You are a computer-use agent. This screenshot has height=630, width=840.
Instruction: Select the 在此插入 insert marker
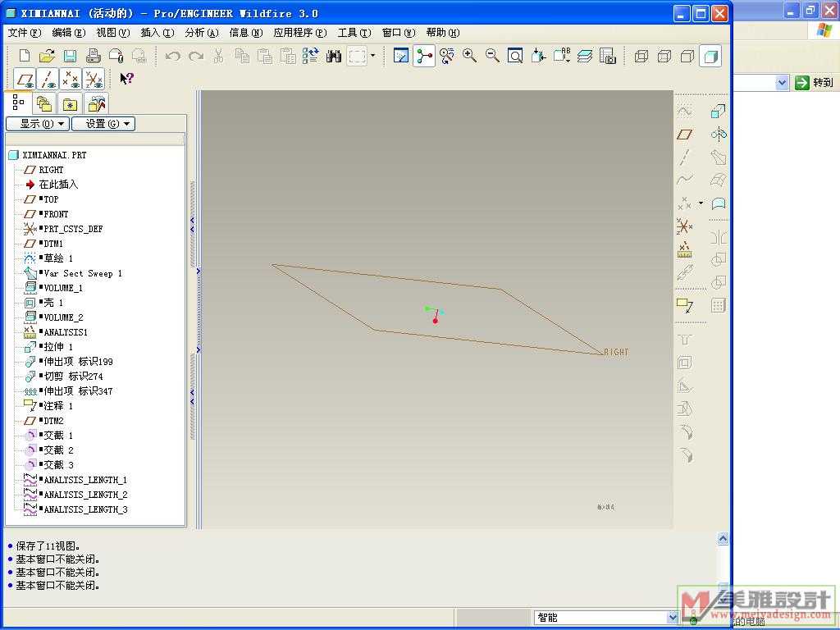(58, 185)
